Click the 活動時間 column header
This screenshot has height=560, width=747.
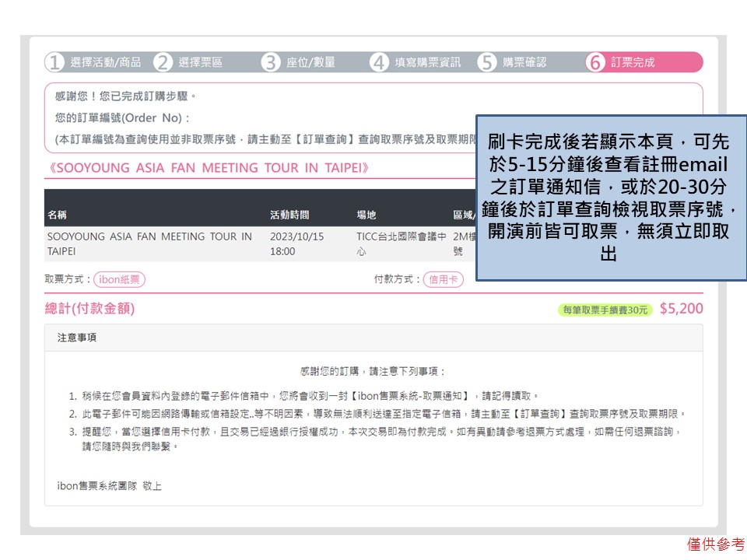pyautogui.click(x=289, y=215)
